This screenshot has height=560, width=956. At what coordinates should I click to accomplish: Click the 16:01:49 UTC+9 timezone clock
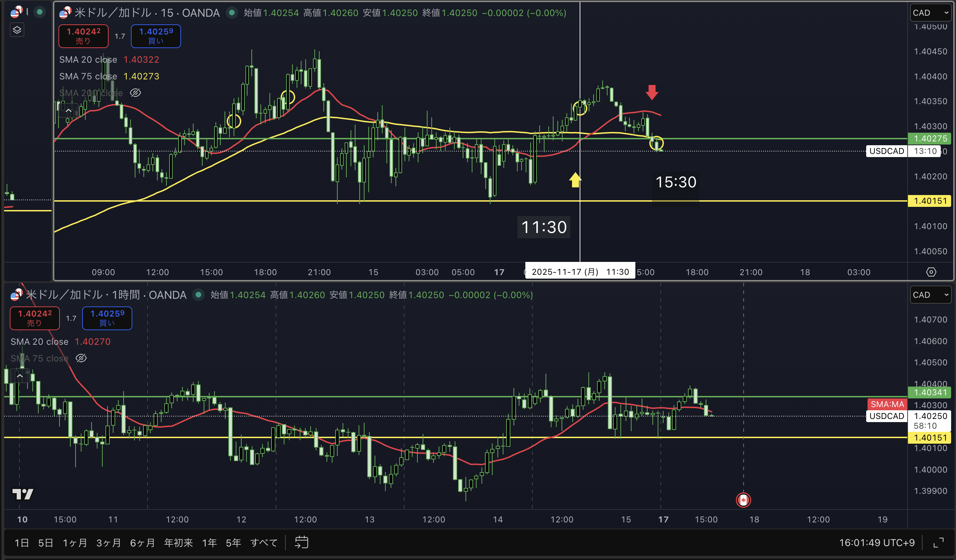coord(876,543)
